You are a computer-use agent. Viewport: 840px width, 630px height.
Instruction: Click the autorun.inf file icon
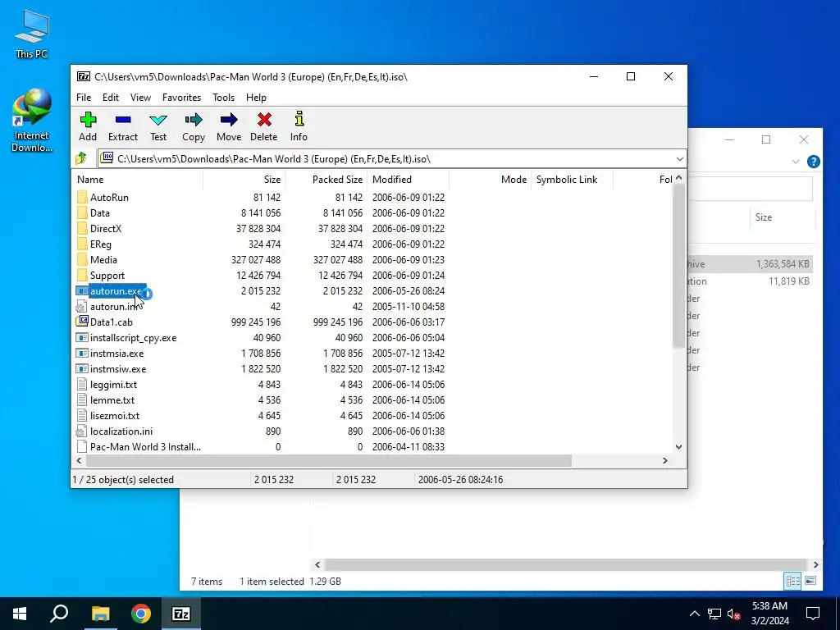click(82, 307)
